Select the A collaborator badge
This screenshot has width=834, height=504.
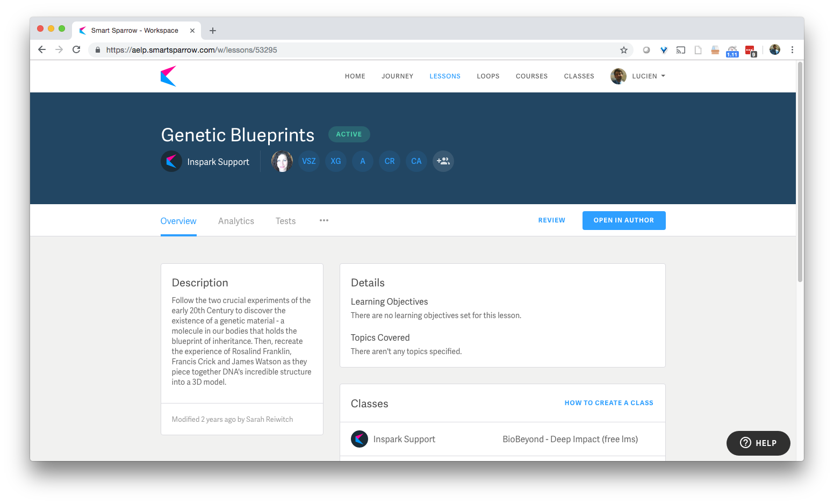click(x=363, y=161)
